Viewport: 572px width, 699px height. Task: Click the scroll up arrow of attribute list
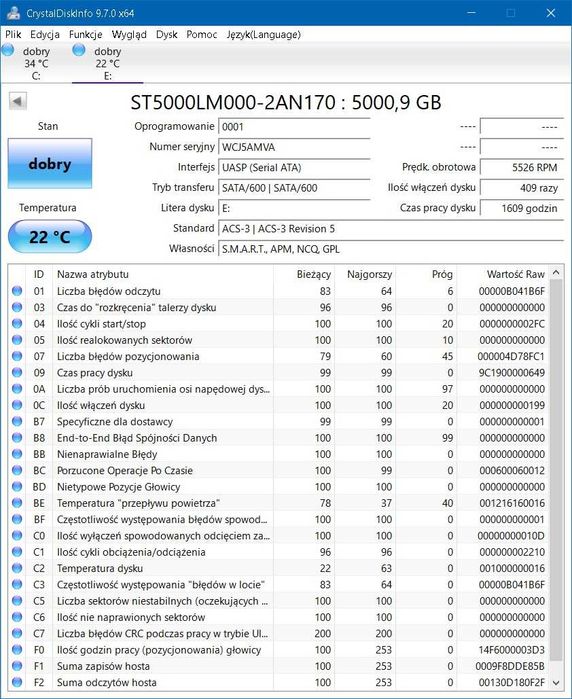[x=556, y=272]
